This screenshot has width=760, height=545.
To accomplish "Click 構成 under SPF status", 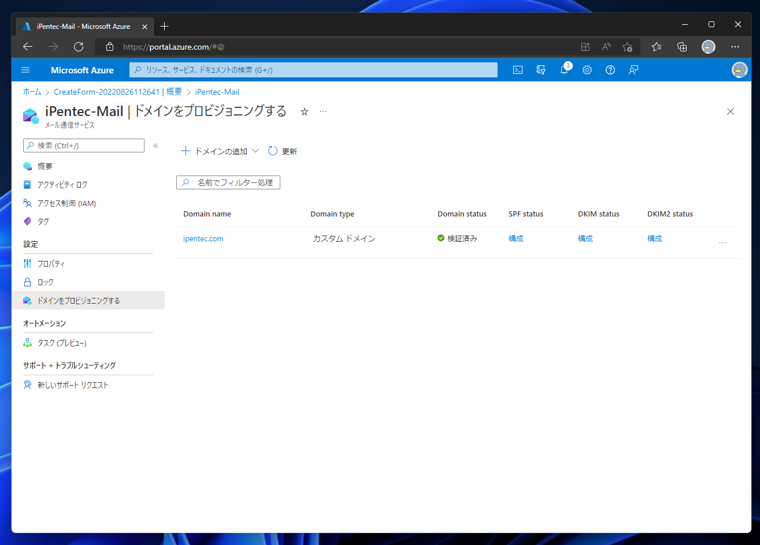I will point(516,239).
